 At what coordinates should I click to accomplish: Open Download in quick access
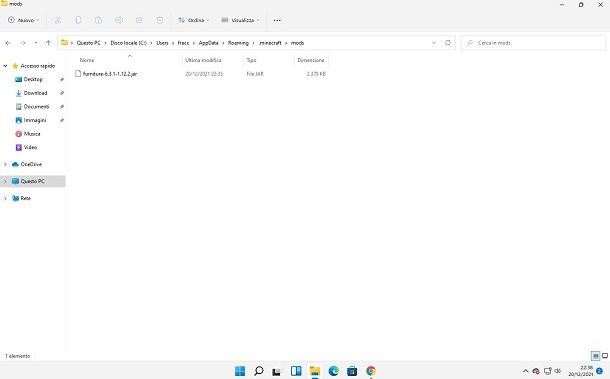pyautogui.click(x=35, y=93)
